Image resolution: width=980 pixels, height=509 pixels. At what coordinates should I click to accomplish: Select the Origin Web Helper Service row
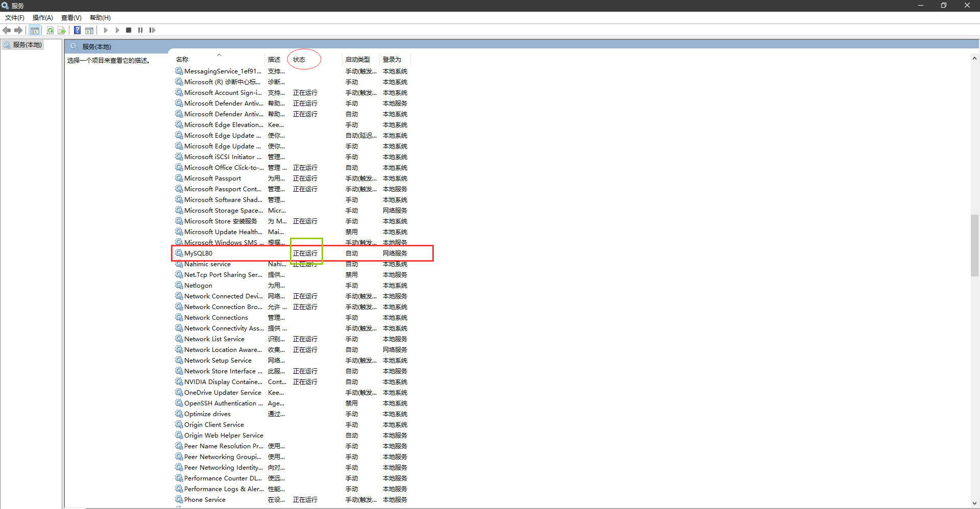[291, 435]
